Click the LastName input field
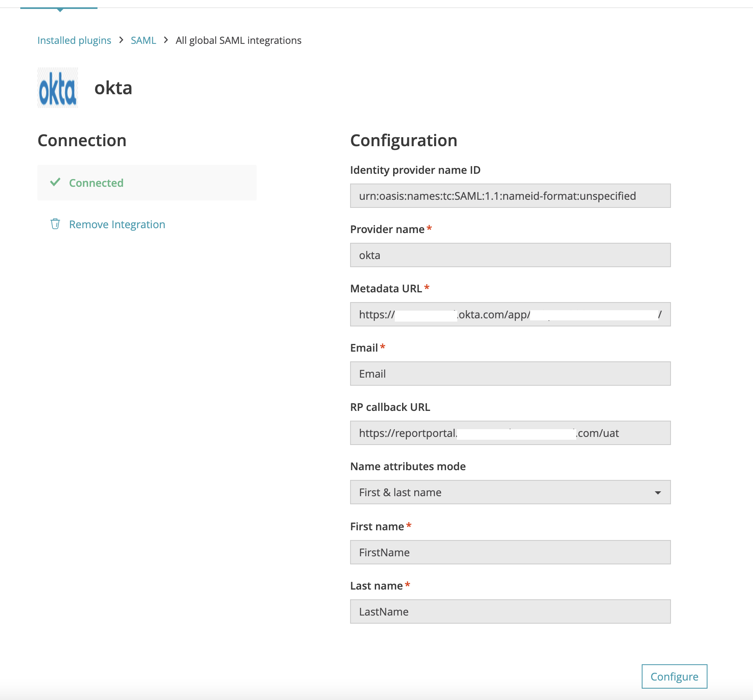This screenshot has height=700, width=753. (x=510, y=611)
